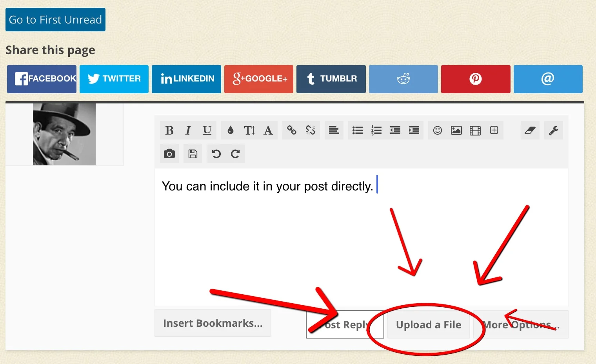
Task: Apply bold formatting in the editor
Action: (169, 130)
